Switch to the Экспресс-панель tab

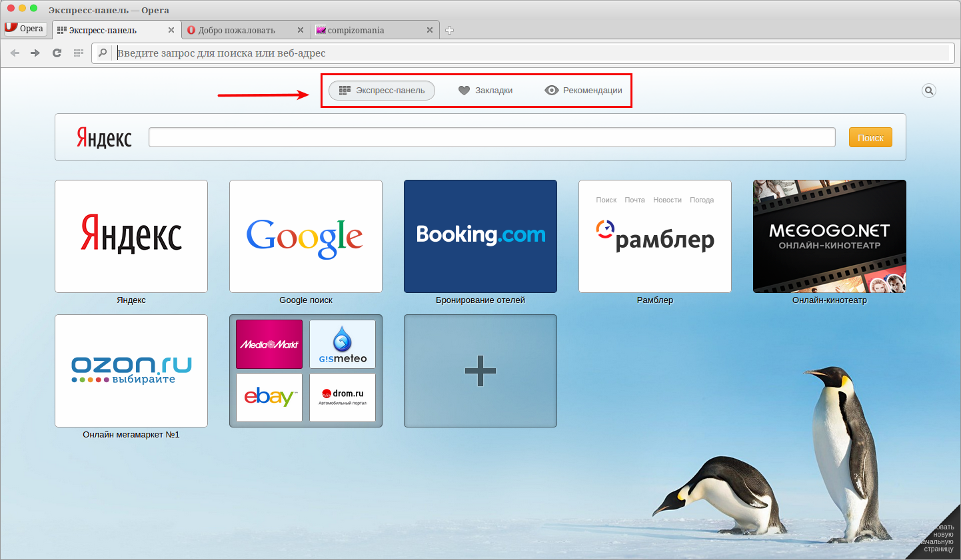click(116, 30)
